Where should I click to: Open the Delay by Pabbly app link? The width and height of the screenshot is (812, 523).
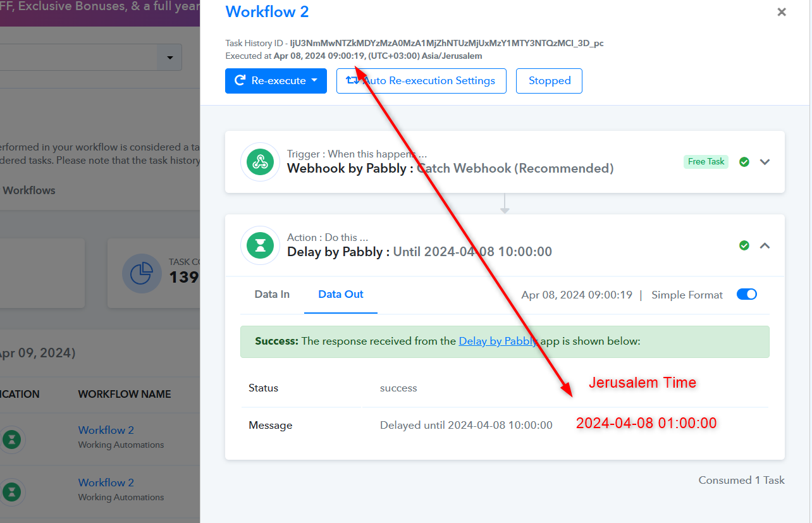pos(498,341)
